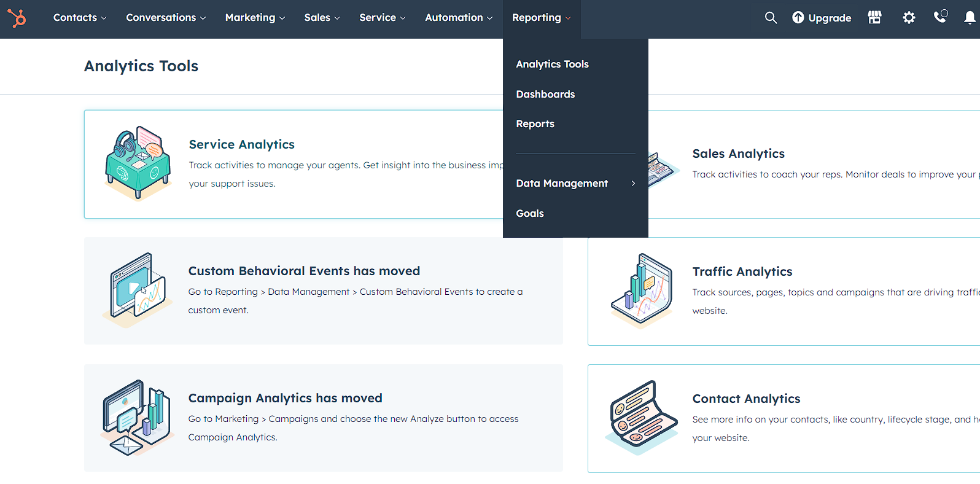
Task: Click the Calling phone icon
Action: click(x=940, y=17)
